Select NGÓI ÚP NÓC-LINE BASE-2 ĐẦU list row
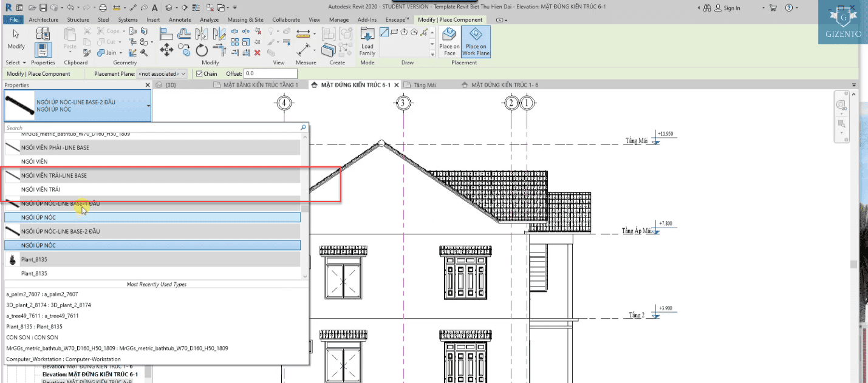 click(x=153, y=231)
